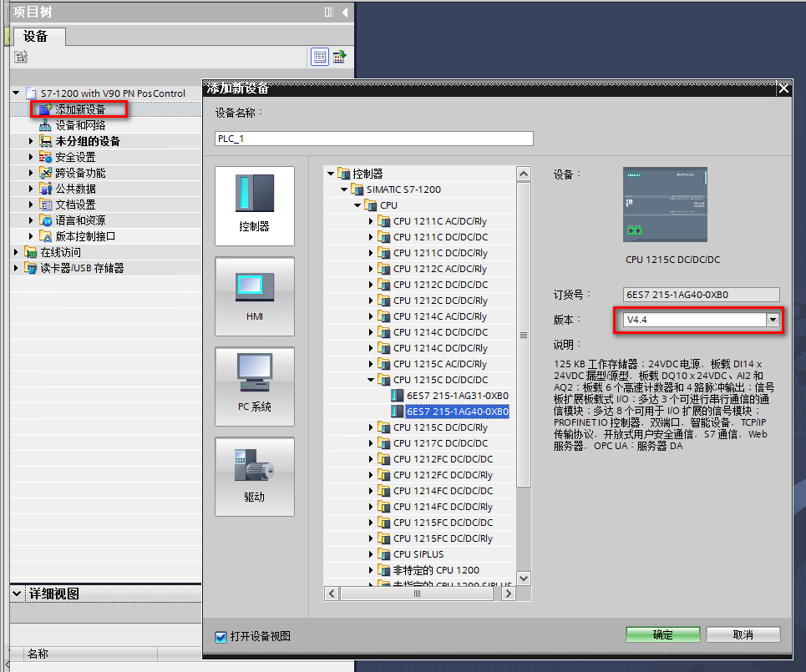Select CPU 1215C DC/DC/Rly tree item
The image size is (806, 672).
click(x=440, y=427)
